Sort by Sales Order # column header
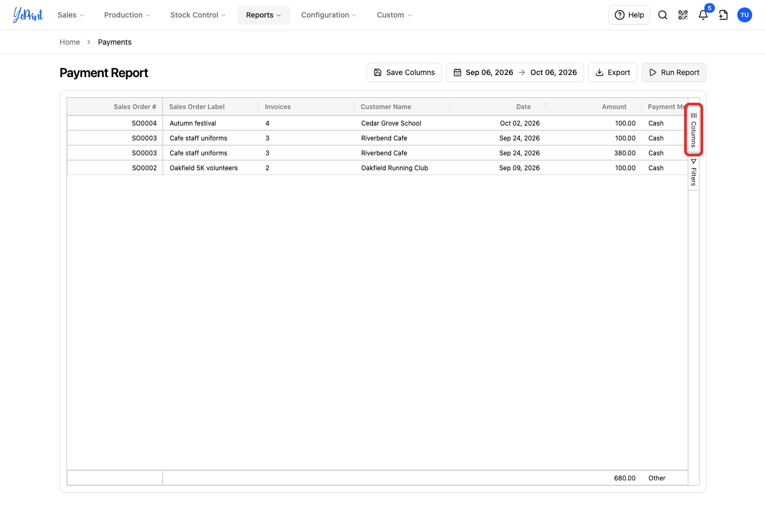 [x=115, y=107]
